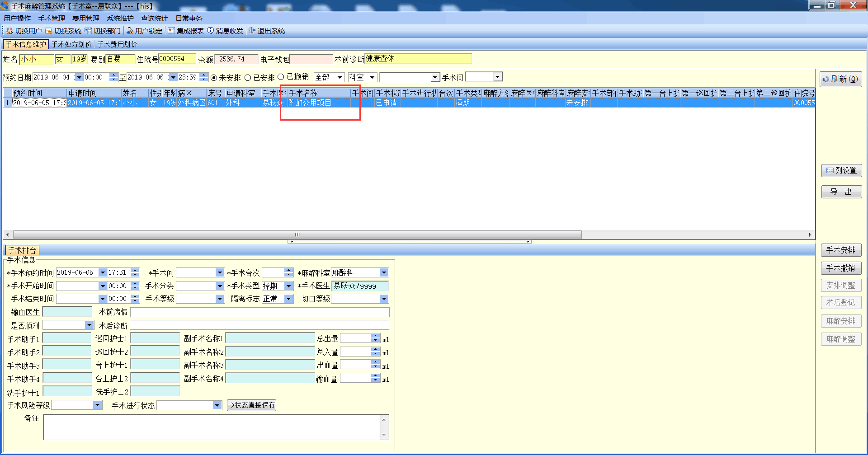Click the 手术名称 column header
Image resolution: width=868 pixels, height=455 pixels.
(x=319, y=93)
